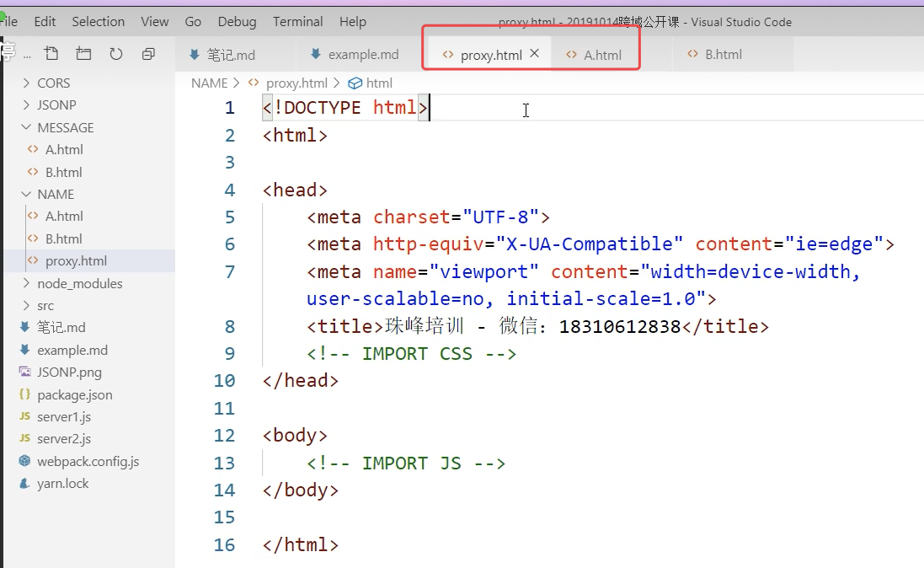Open example.md in the file explorer
Screen dimensions: 924x568
tap(89, 351)
